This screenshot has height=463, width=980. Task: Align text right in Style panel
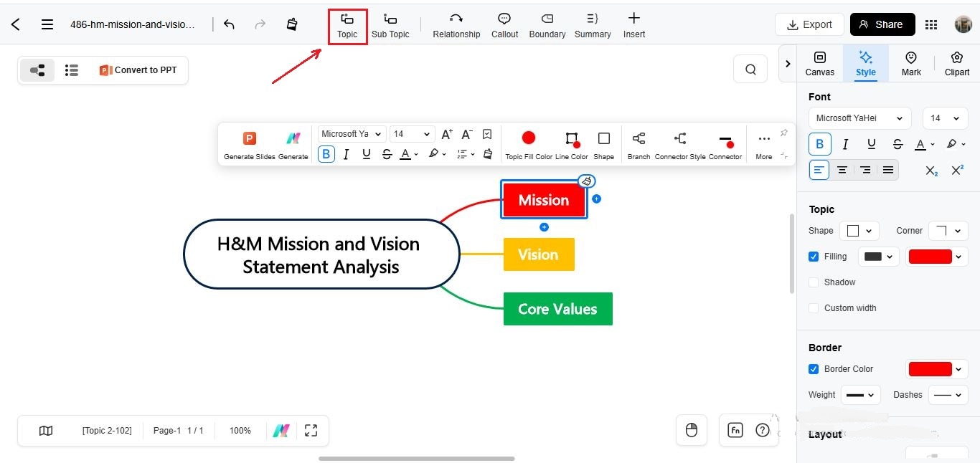[x=865, y=170]
